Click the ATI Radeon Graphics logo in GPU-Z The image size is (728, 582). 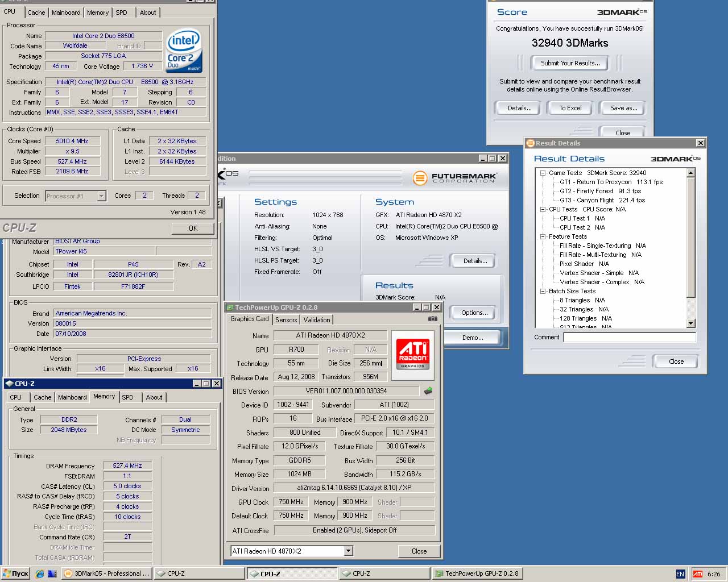[413, 354]
